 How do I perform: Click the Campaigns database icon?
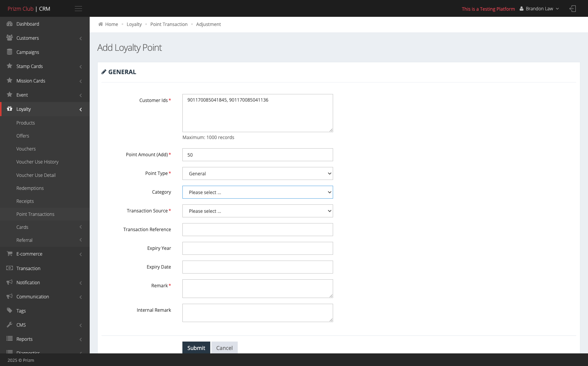(10, 52)
